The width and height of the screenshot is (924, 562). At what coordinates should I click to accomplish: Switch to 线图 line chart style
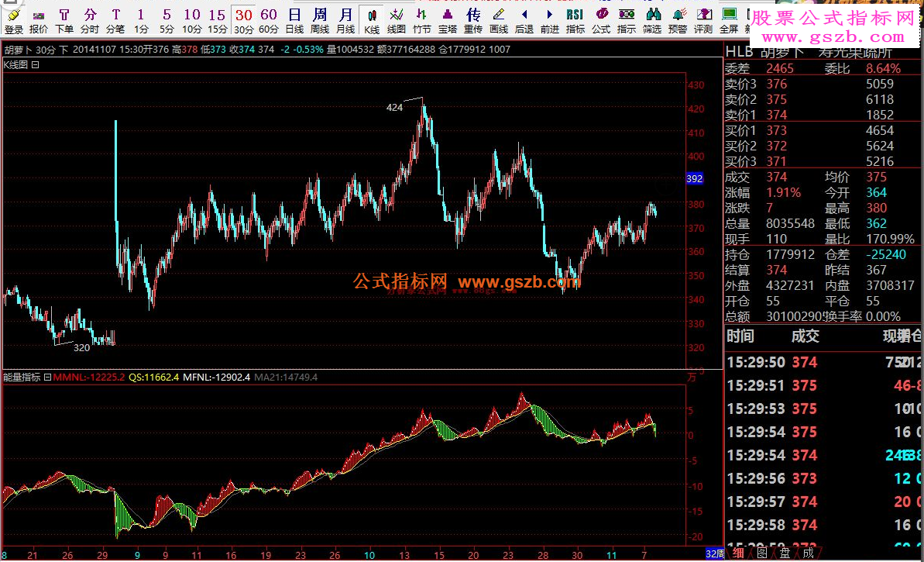[x=397, y=20]
